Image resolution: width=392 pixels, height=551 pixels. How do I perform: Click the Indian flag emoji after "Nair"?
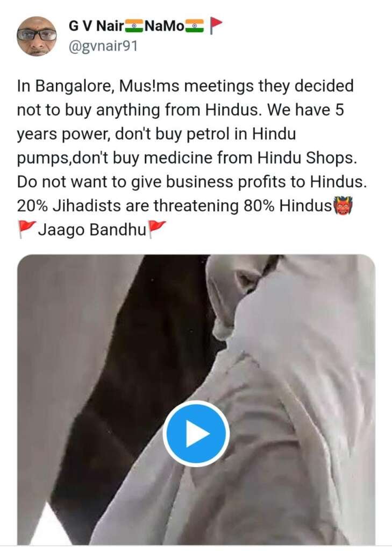[134, 26]
